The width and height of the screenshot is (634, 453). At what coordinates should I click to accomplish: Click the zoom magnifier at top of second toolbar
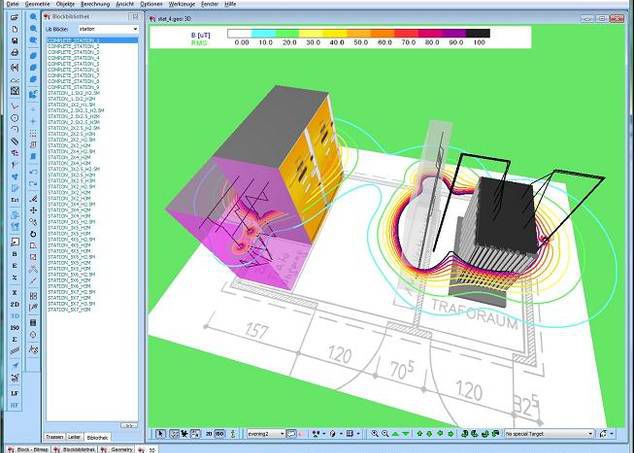[x=33, y=17]
